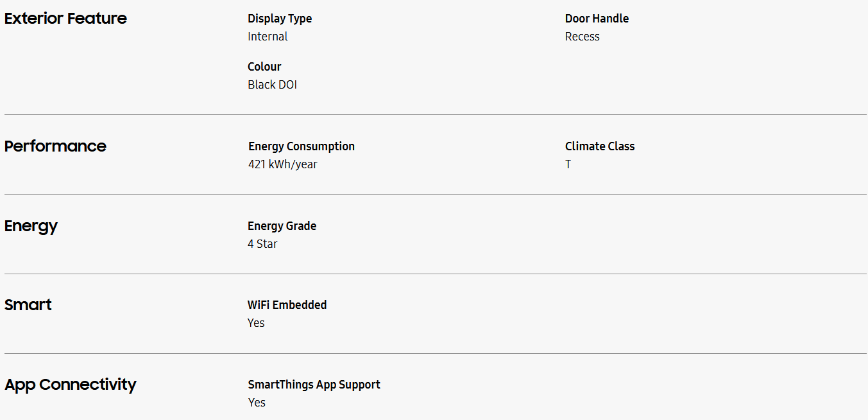
Task: Click the T value under Climate Class
Action: tap(568, 164)
